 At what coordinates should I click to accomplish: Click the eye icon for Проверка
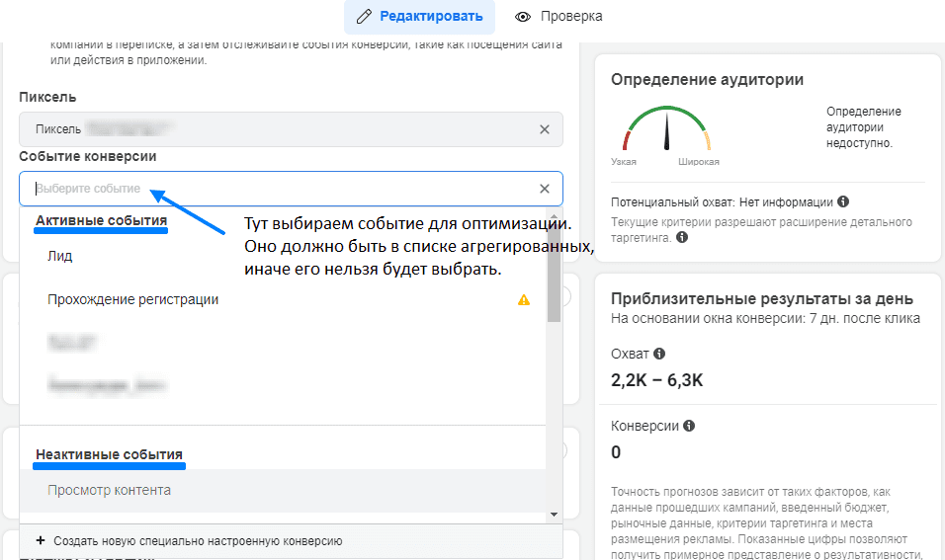[x=524, y=17]
